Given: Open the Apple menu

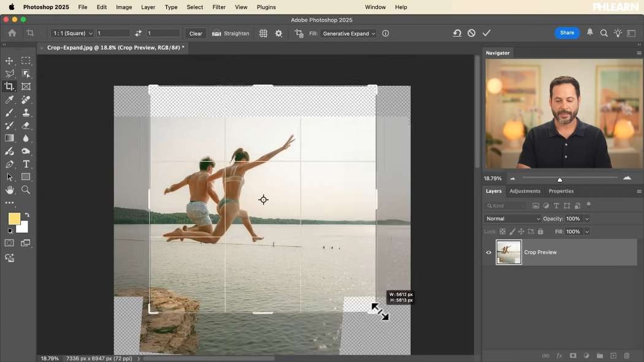Looking at the screenshot, I should pos(12,7).
